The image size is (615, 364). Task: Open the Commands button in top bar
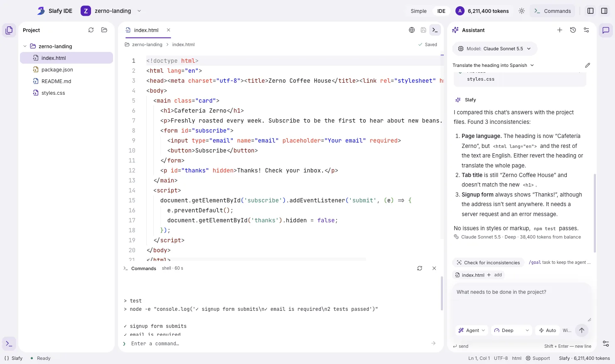(552, 11)
